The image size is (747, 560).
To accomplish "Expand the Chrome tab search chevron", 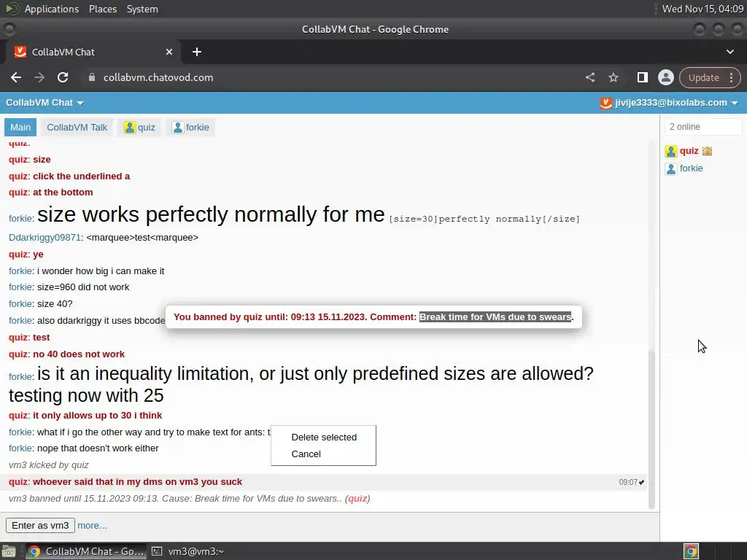I will point(729,52).
